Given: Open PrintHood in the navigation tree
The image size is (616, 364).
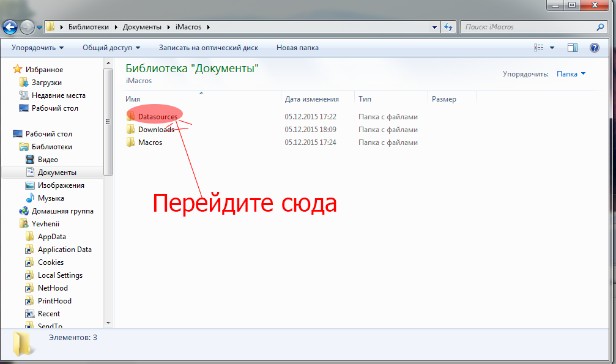Looking at the screenshot, I should click(x=54, y=301).
